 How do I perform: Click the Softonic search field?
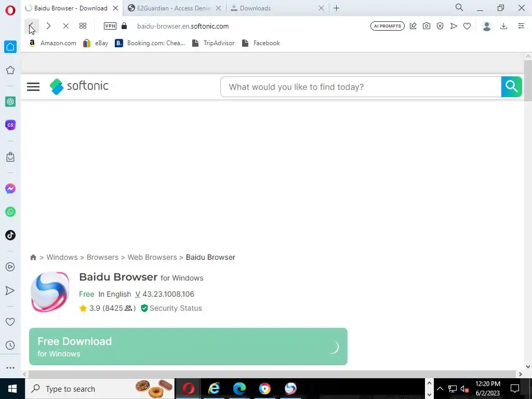[361, 87]
